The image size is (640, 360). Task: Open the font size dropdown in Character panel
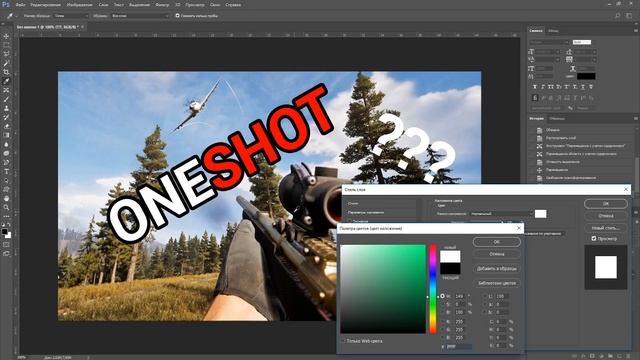pyautogui.click(x=547, y=52)
